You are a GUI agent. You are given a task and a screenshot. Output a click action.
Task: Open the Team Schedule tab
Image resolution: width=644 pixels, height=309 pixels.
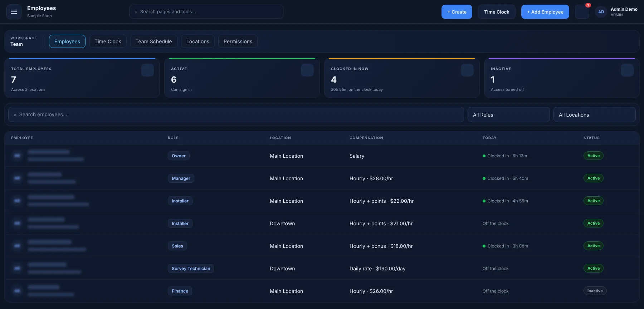pos(153,41)
